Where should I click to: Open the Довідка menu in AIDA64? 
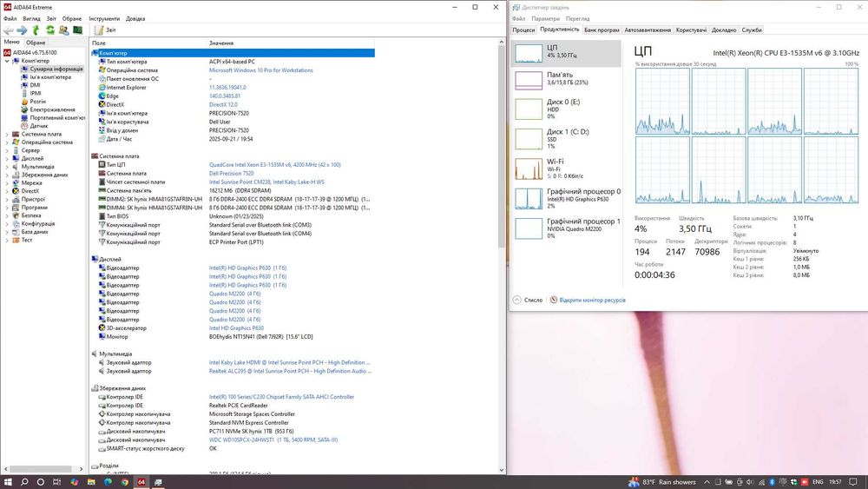tap(135, 18)
